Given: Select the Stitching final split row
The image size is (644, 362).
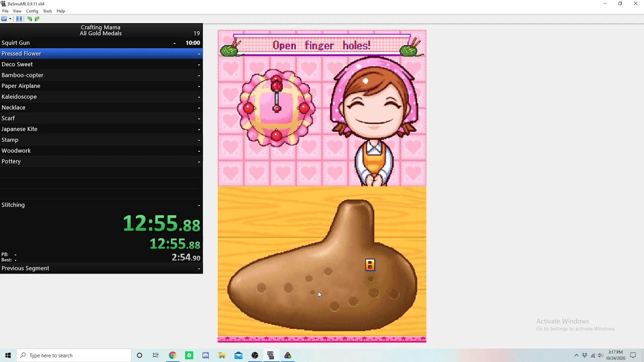Looking at the screenshot, I should (x=101, y=205).
